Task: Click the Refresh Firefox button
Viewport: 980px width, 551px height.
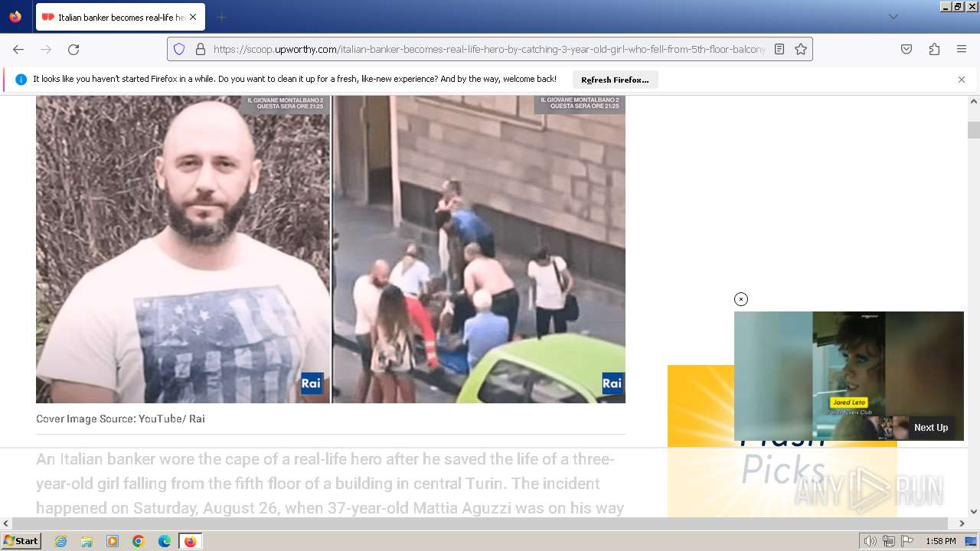Action: click(615, 80)
